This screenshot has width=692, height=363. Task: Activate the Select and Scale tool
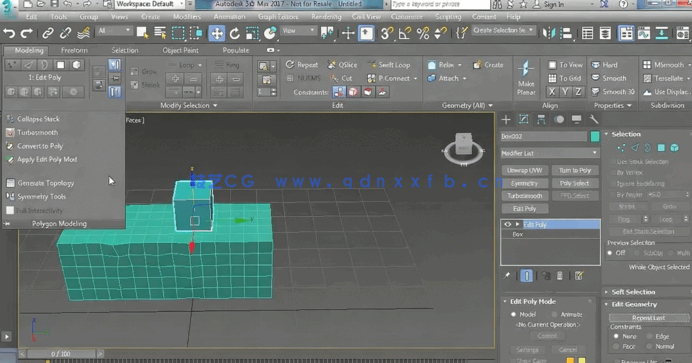point(252,33)
